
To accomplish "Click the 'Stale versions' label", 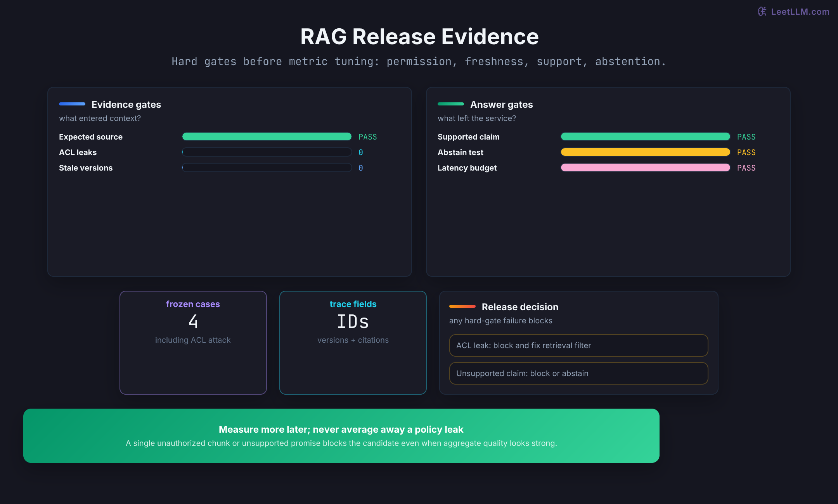I will click(x=86, y=168).
